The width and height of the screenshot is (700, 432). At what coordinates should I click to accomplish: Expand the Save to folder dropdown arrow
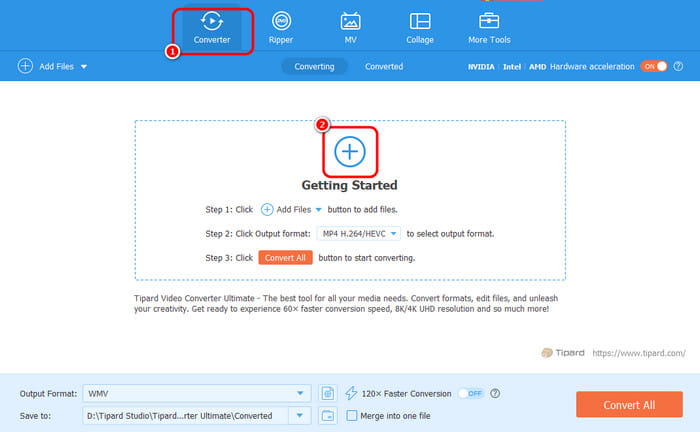[300, 415]
